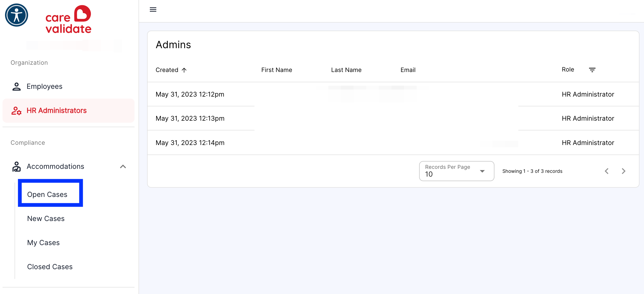The height and width of the screenshot is (294, 644).
Task: Click HR Administrator role in 12:12pm row
Action: (x=588, y=94)
